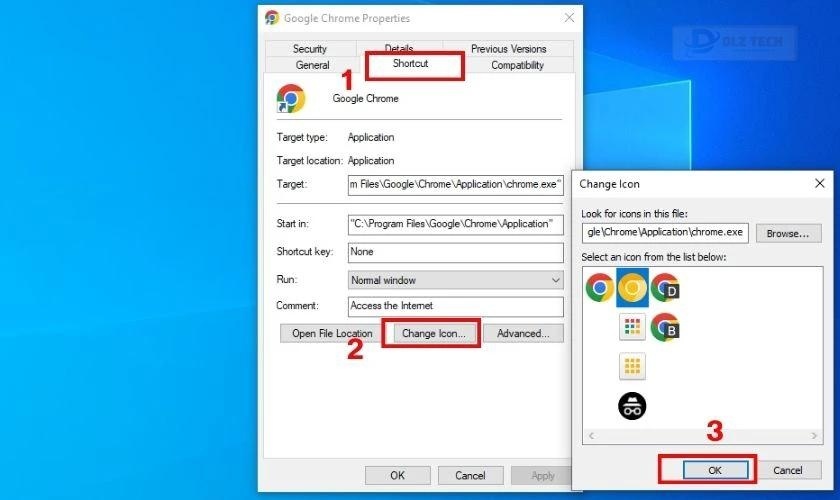Click the Change Icon... button
The image size is (840, 500).
(x=433, y=333)
